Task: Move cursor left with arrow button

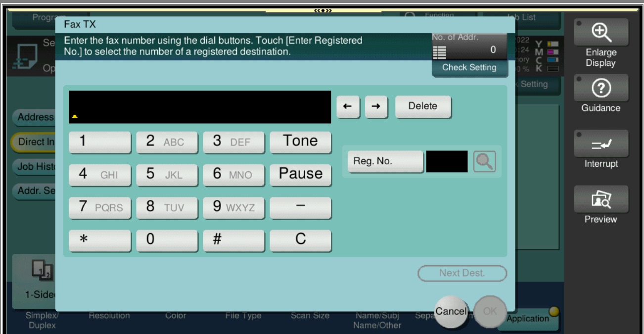Action: click(x=348, y=106)
